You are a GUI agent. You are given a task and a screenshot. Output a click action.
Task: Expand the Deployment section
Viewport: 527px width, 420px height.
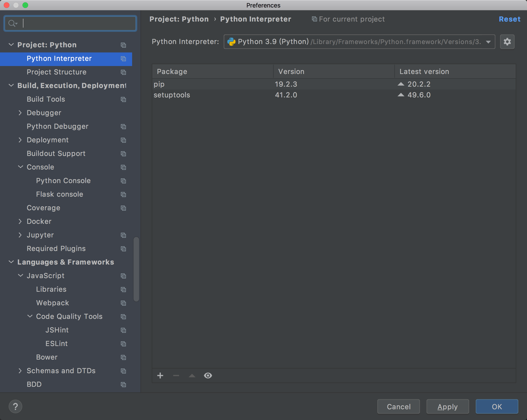coord(20,140)
